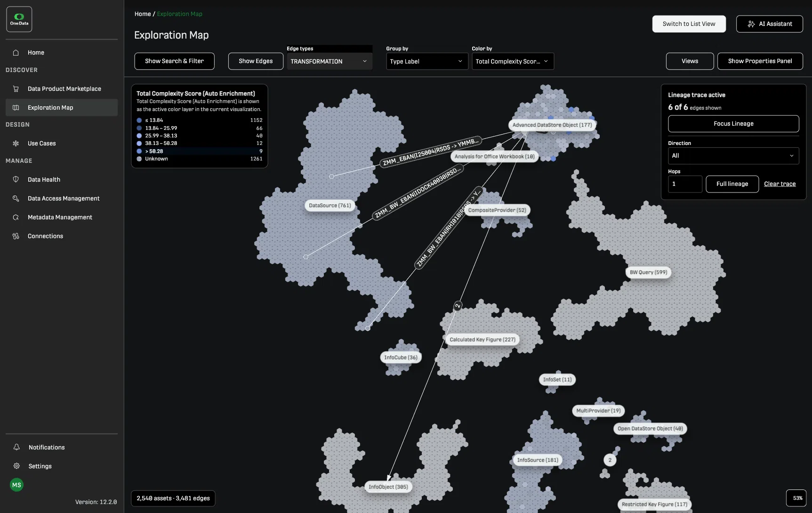Select the Unknown legend row
Screen dimensions: 812x513
coord(200,159)
